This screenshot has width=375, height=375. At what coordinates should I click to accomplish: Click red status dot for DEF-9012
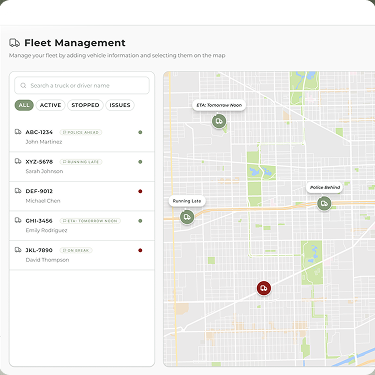point(140,191)
